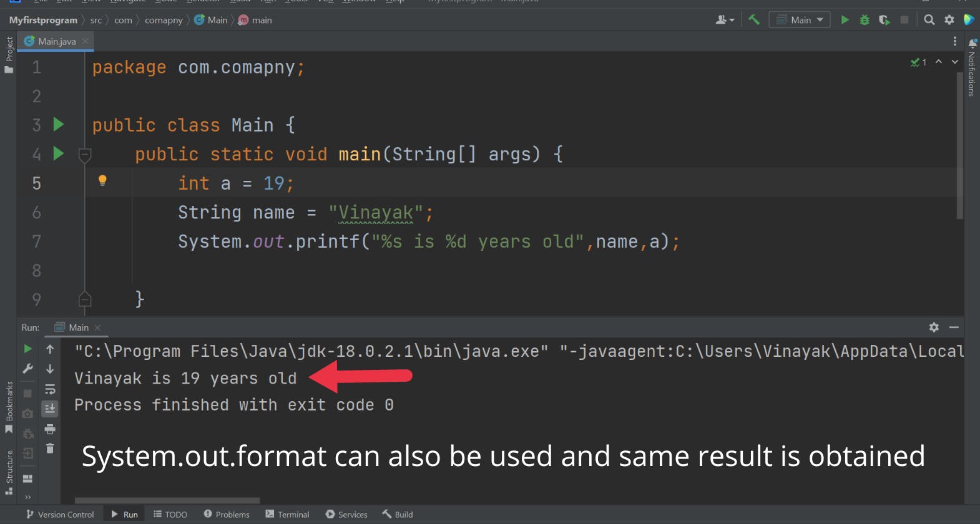Open editor tabs three-dot menu
Screen dimensions: 980x524
(x=954, y=41)
